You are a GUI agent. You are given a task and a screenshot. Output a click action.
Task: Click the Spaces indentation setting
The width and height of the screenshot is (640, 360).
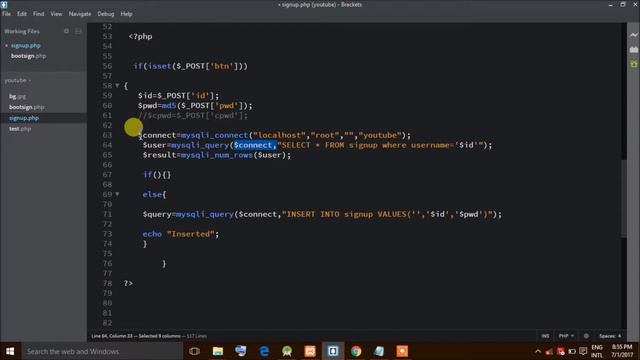tap(610, 336)
